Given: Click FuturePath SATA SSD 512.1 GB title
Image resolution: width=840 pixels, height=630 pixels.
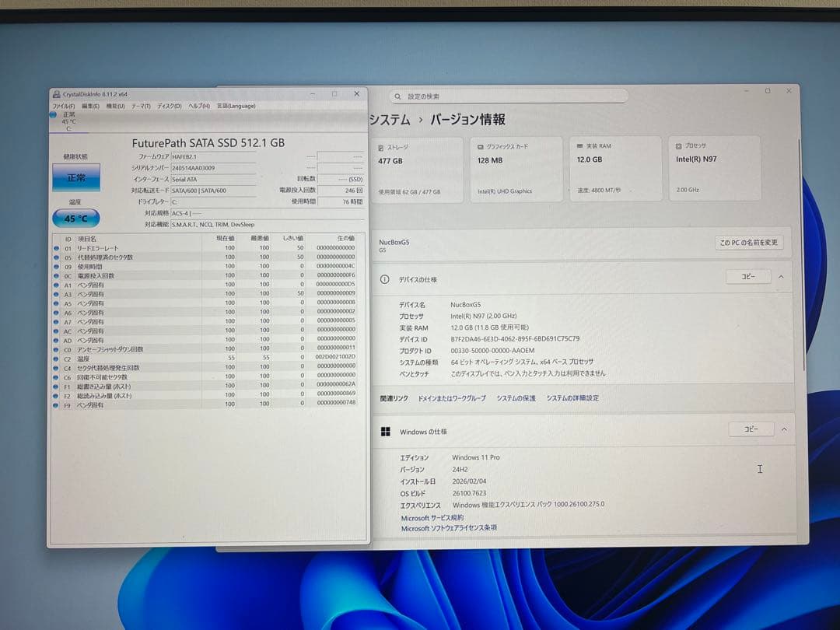Looking at the screenshot, I should [208, 143].
